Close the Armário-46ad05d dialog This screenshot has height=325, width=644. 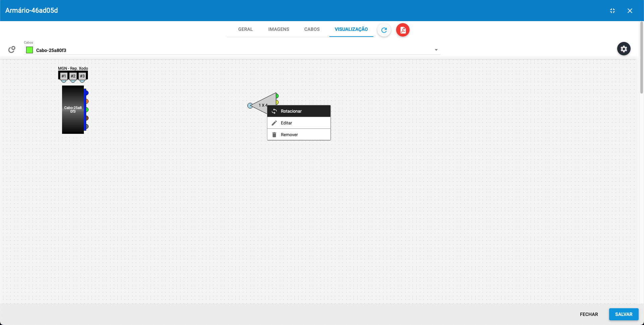tap(630, 11)
